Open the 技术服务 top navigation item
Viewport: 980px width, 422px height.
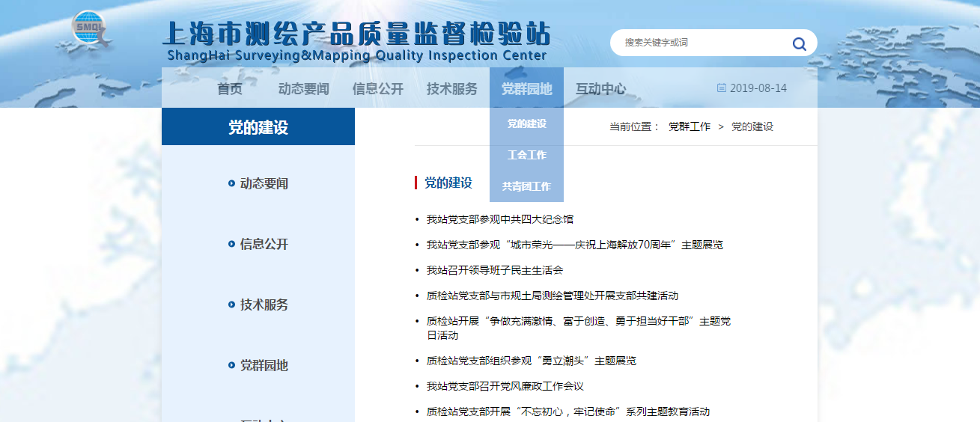[452, 89]
